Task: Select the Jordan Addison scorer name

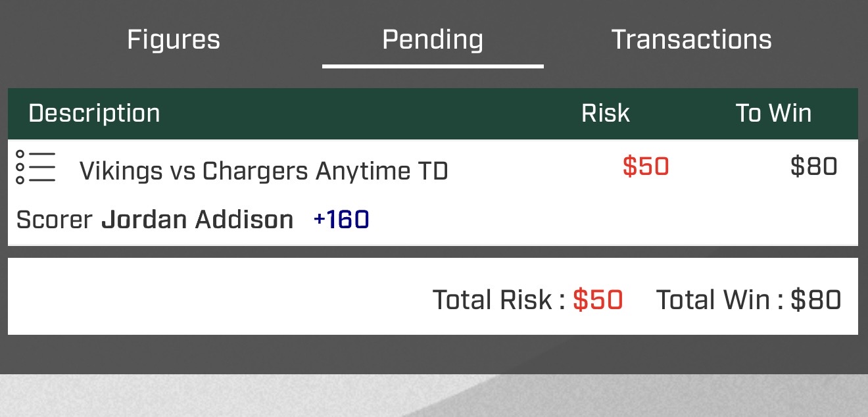Action: click(x=197, y=220)
